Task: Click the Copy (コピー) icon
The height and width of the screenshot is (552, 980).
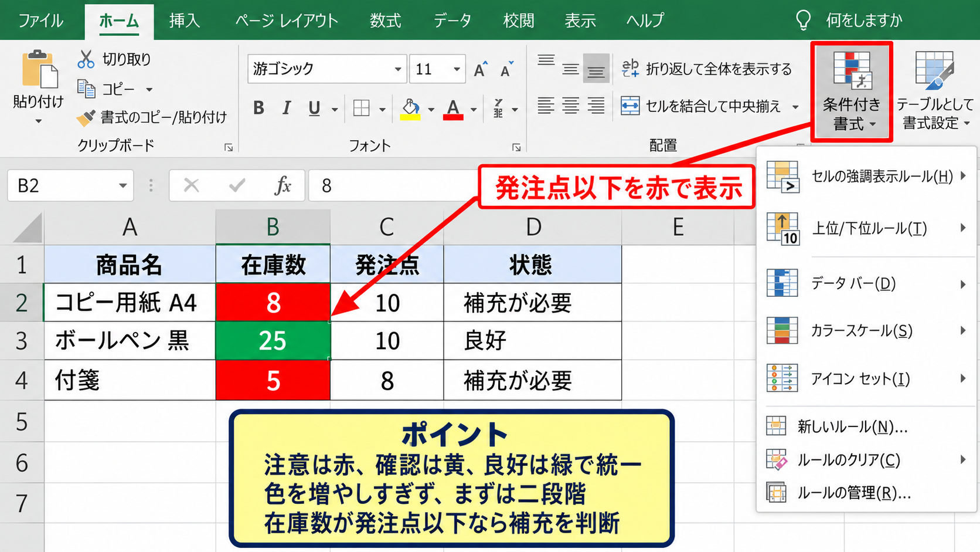Action: [86, 89]
